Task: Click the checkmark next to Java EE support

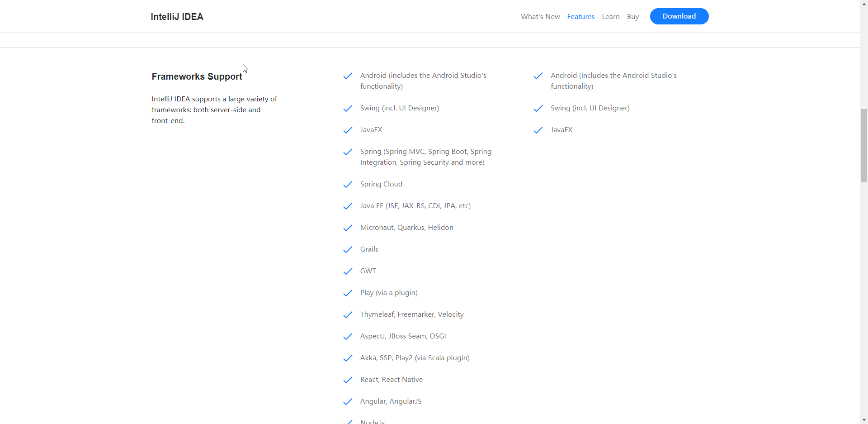Action: click(348, 206)
